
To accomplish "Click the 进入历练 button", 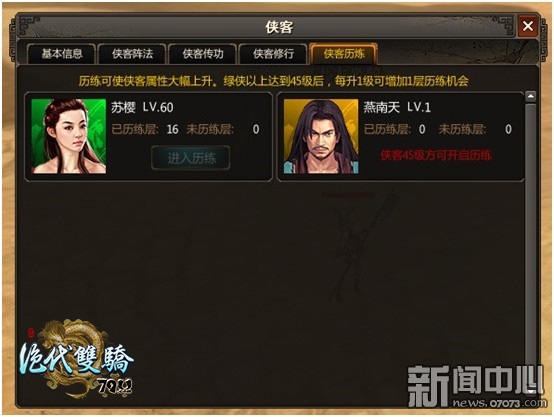I will coord(191,158).
